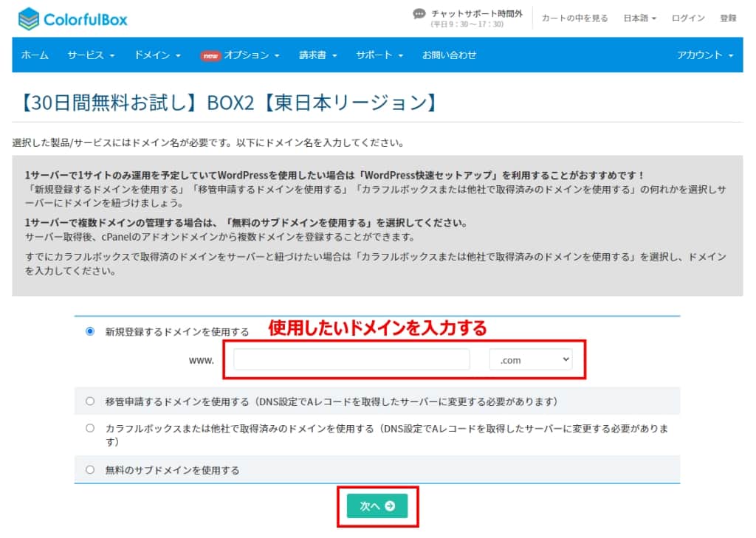Expand the サービス menu

coord(91,55)
